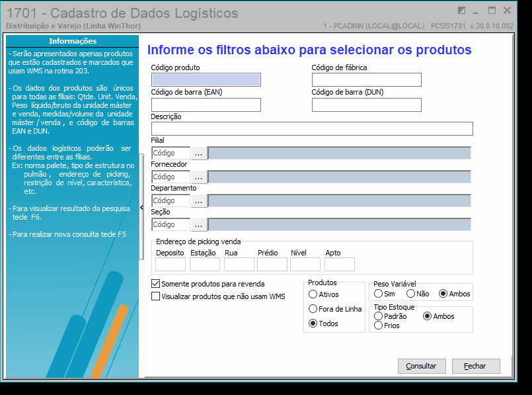Image resolution: width=532 pixels, height=395 pixels.
Task: Click the Seção Código input
Action: [x=171, y=224]
